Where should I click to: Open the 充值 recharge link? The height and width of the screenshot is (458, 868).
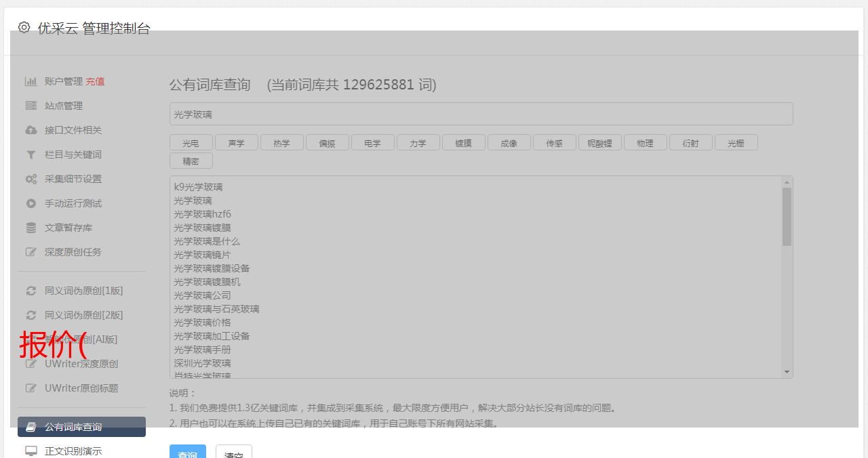[95, 81]
